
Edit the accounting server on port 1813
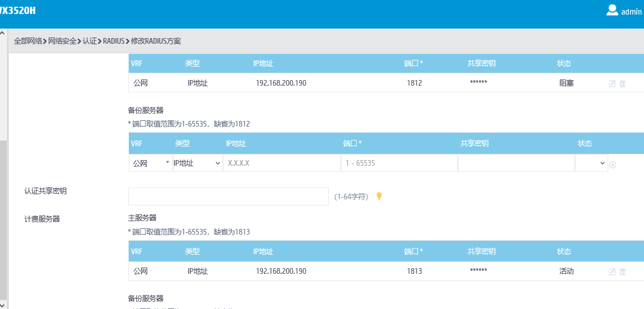[612, 271]
